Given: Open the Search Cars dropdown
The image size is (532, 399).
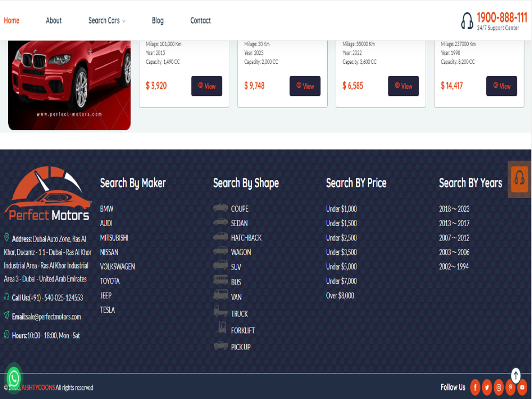Looking at the screenshot, I should (104, 21).
